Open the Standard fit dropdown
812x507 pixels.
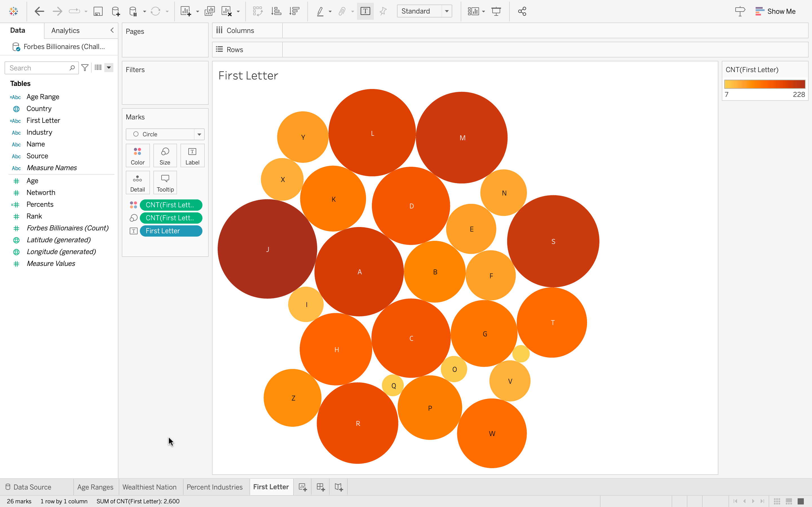pos(424,11)
